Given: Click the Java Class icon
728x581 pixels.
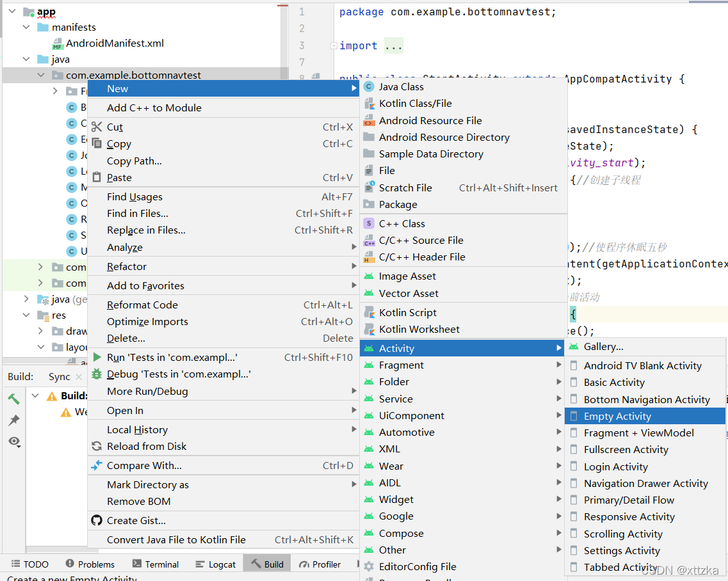Looking at the screenshot, I should tap(369, 87).
